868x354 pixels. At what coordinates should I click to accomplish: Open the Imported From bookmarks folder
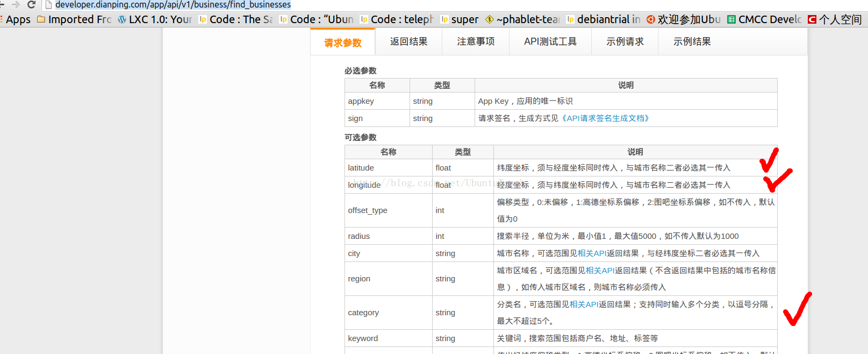click(x=74, y=19)
